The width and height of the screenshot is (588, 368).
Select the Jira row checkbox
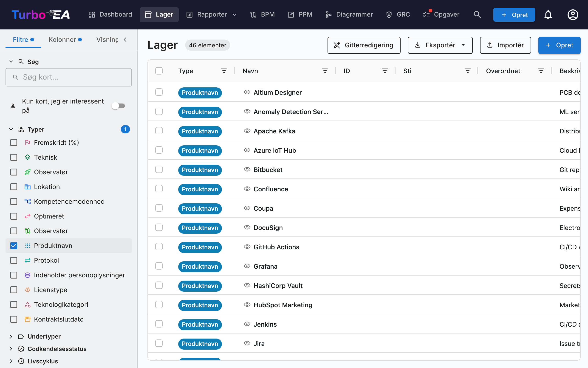[x=159, y=343]
